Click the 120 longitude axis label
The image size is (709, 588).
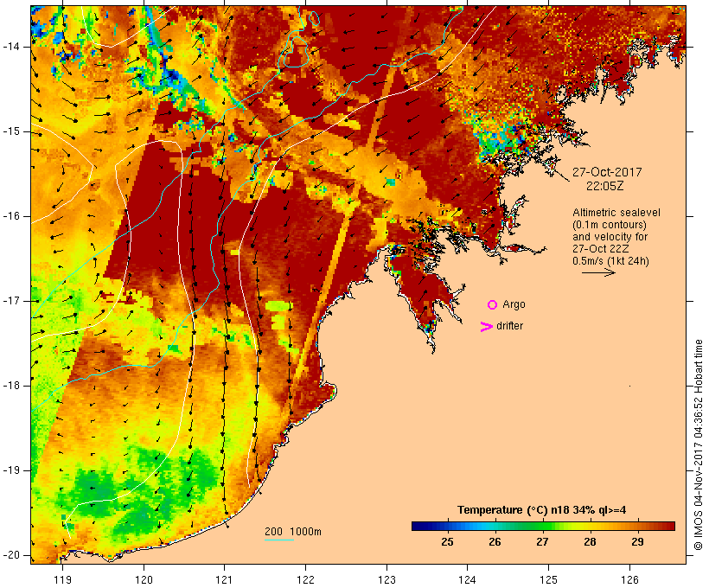(x=144, y=580)
